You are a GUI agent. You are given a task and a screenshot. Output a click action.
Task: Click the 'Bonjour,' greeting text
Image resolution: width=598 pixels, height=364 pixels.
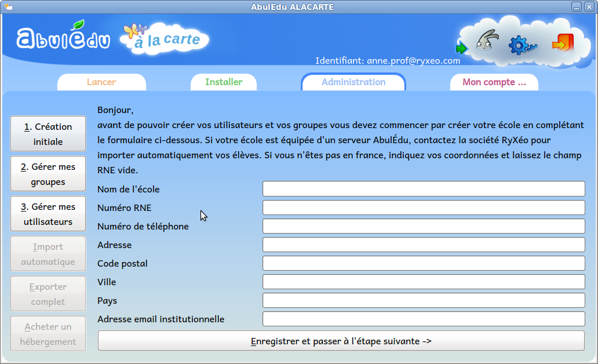115,110
